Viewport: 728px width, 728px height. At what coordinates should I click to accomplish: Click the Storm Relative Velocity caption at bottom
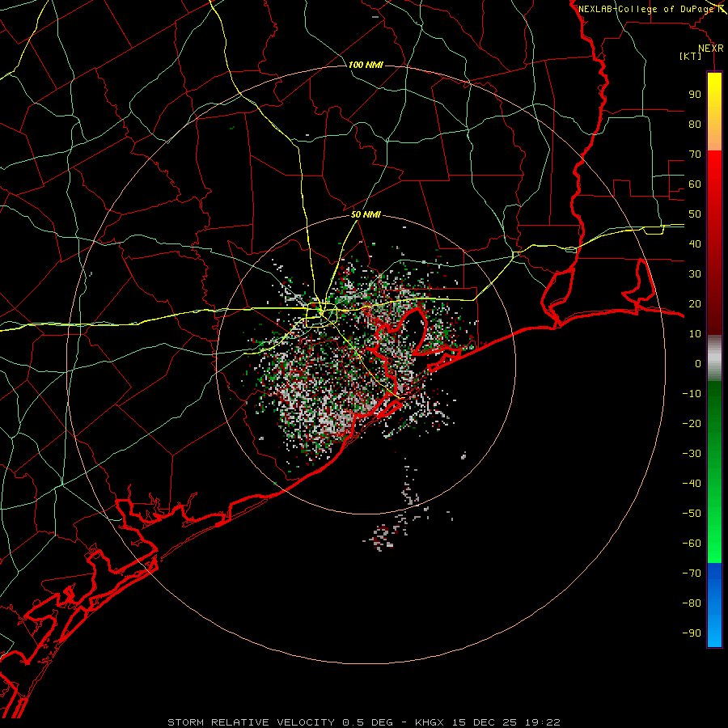(x=364, y=722)
